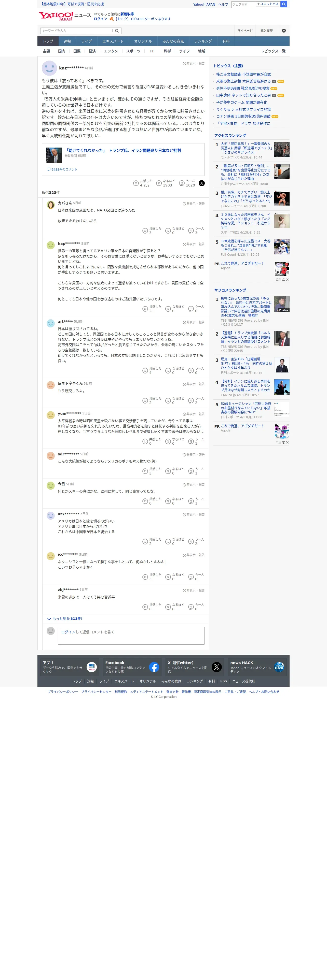Click the blue search magnifier icon at top
This screenshot has height=980, width=327.
284,4
